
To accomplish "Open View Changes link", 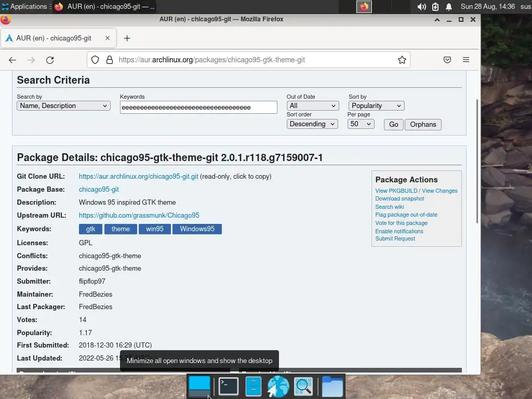I will click(440, 191).
